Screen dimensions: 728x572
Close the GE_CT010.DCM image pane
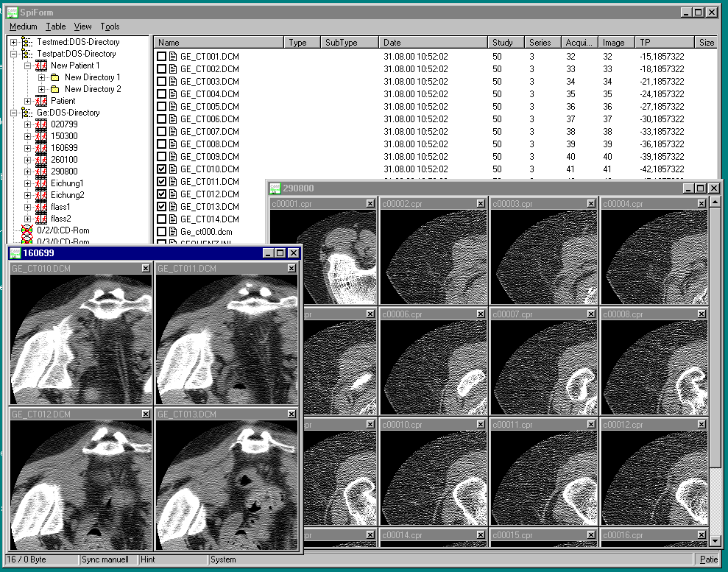(x=146, y=269)
